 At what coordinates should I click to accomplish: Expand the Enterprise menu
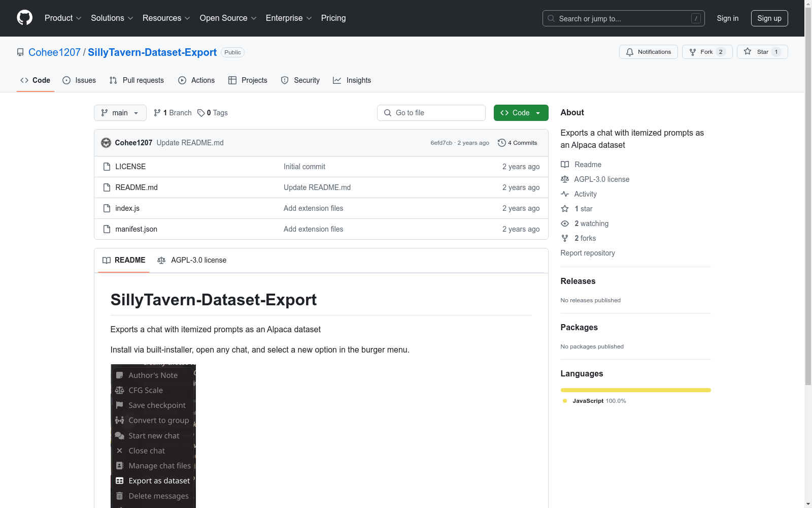point(289,18)
